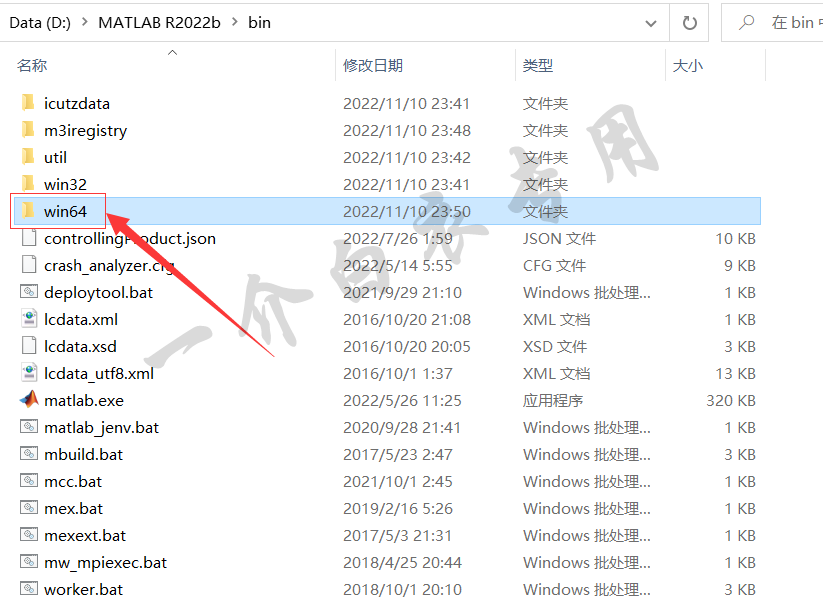This screenshot has height=614, width=823.
Task: Select matlab_jenv.bat file name
Action: click(101, 428)
